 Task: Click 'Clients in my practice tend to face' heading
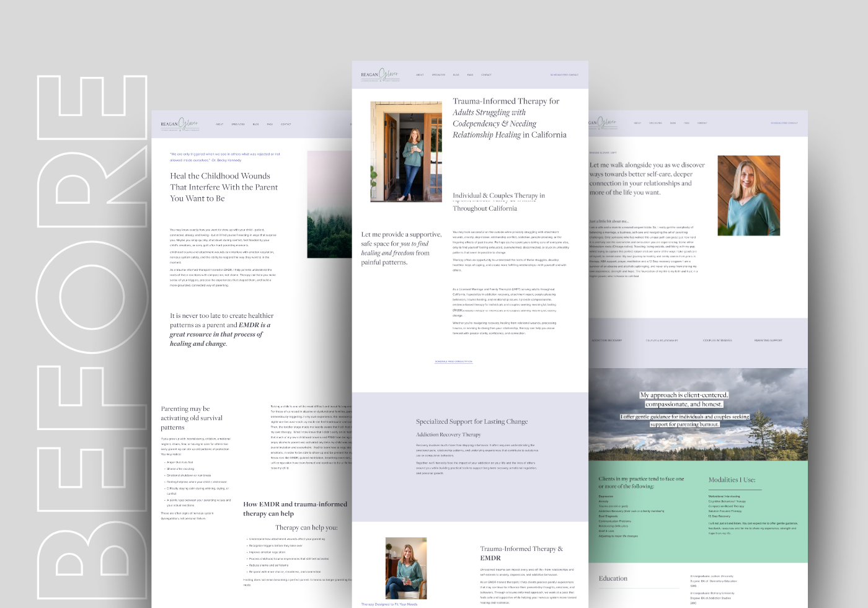[641, 482]
